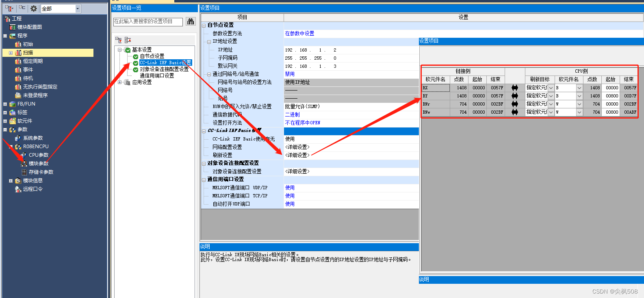
Task: Open the 刷新目标 dropdown in RWr row
Action: click(x=551, y=104)
